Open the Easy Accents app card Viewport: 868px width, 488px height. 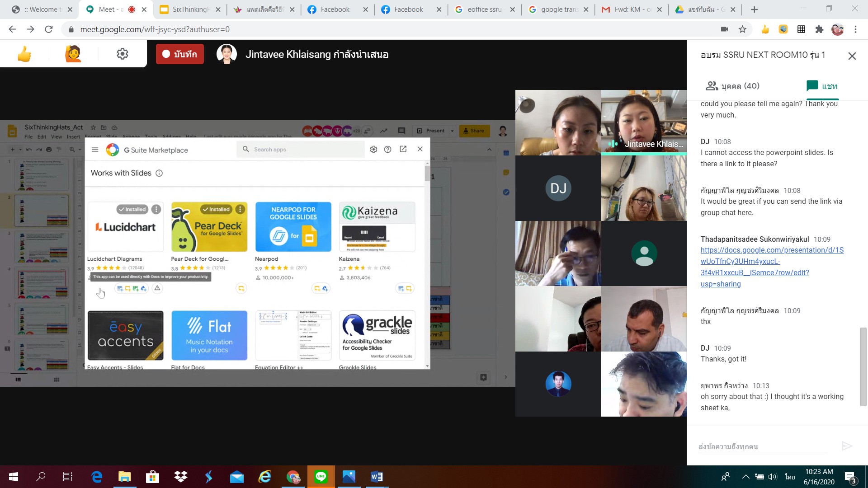tap(125, 335)
